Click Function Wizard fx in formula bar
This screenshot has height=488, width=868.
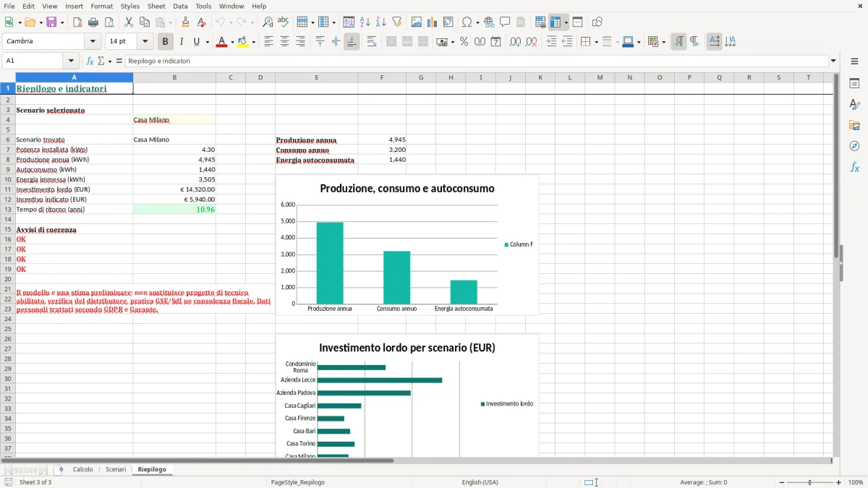click(x=90, y=61)
